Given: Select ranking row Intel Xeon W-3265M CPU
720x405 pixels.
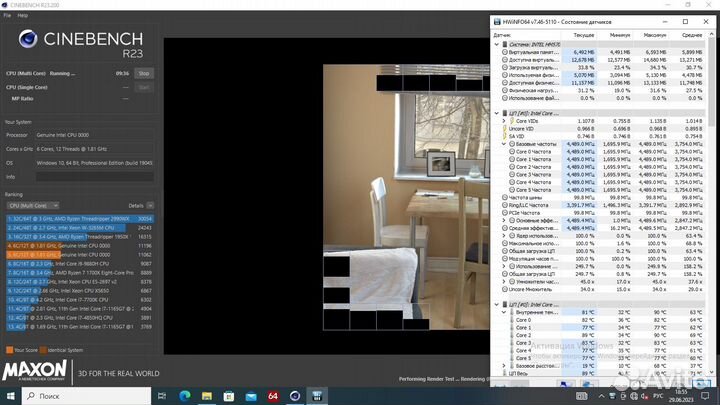Looking at the screenshot, I should pyautogui.click(x=80, y=228).
